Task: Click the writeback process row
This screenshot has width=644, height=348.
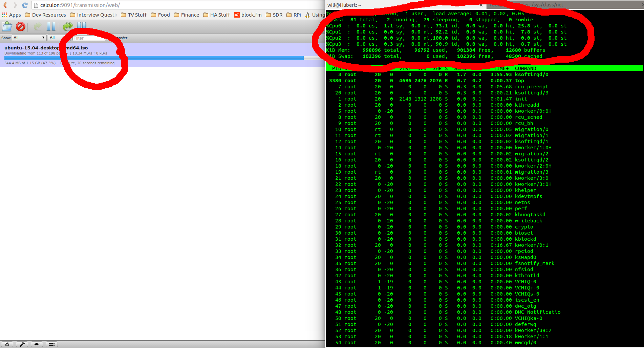Action: 484,221
